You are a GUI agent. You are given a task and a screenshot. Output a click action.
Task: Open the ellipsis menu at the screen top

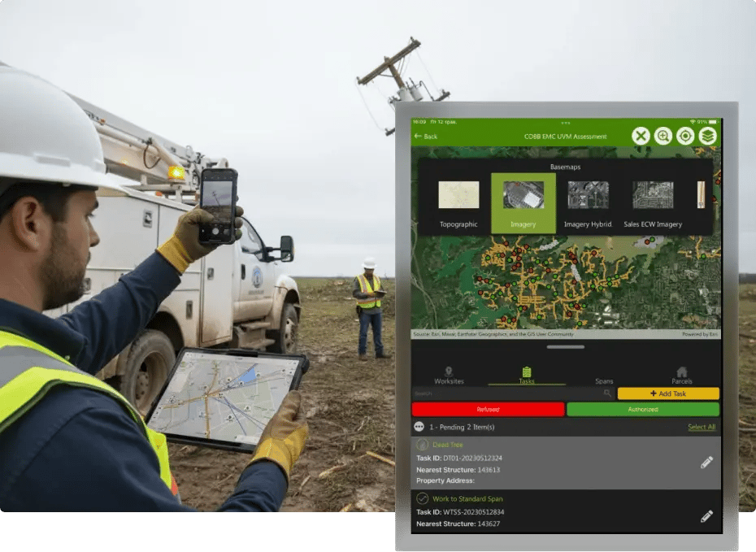567,122
